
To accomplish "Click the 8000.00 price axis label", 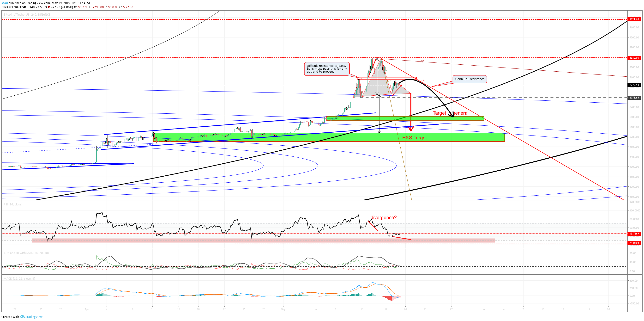I will 634,67.
